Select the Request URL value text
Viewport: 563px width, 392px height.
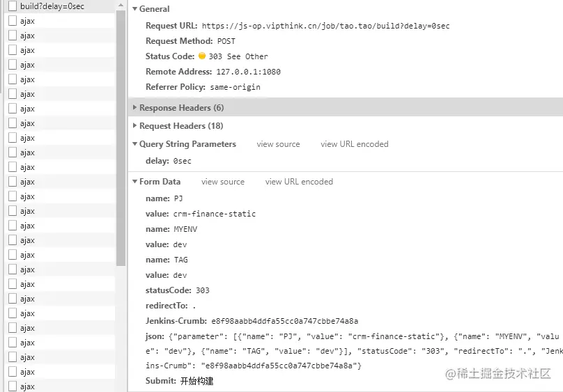[x=325, y=26]
